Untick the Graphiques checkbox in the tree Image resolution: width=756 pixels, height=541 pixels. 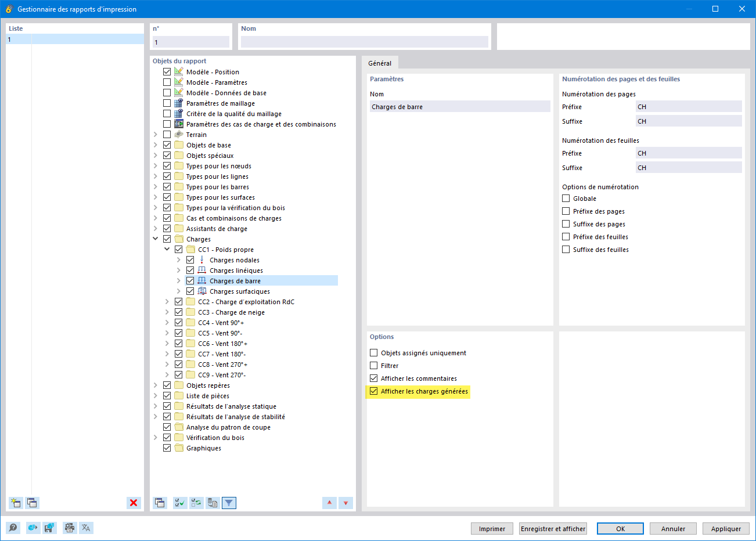coord(167,448)
